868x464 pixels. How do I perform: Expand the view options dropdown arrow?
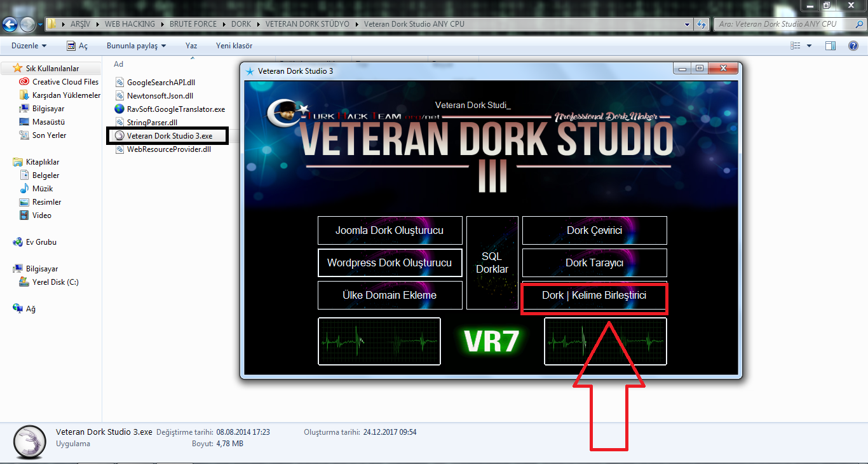coord(809,46)
